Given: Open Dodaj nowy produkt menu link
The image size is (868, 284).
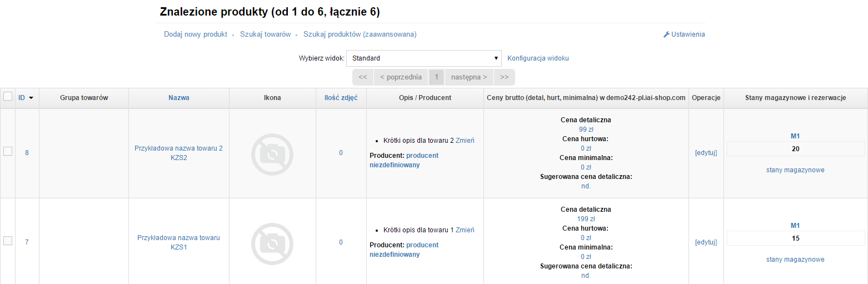Looking at the screenshot, I should (x=196, y=34).
